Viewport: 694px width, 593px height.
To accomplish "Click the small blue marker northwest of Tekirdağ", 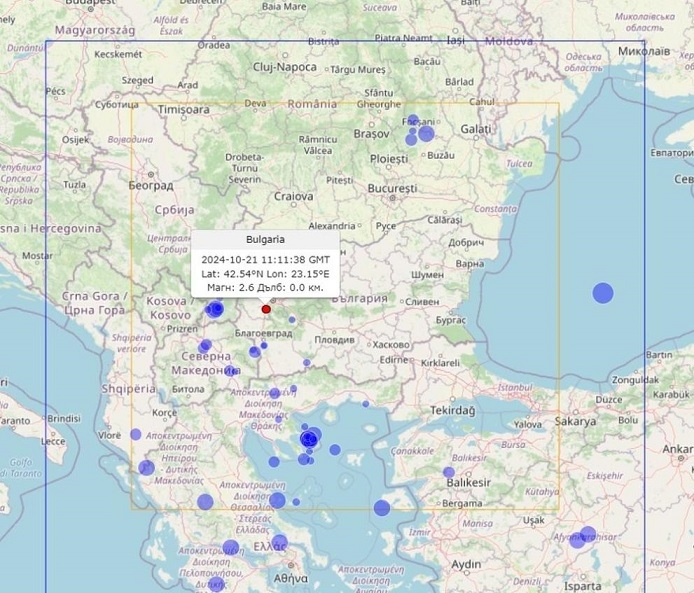I will (x=366, y=404).
